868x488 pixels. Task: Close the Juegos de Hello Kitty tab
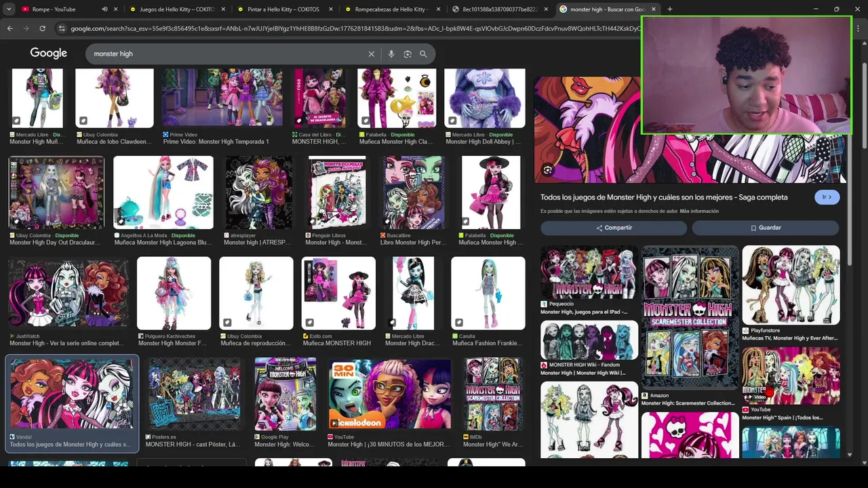click(x=224, y=9)
